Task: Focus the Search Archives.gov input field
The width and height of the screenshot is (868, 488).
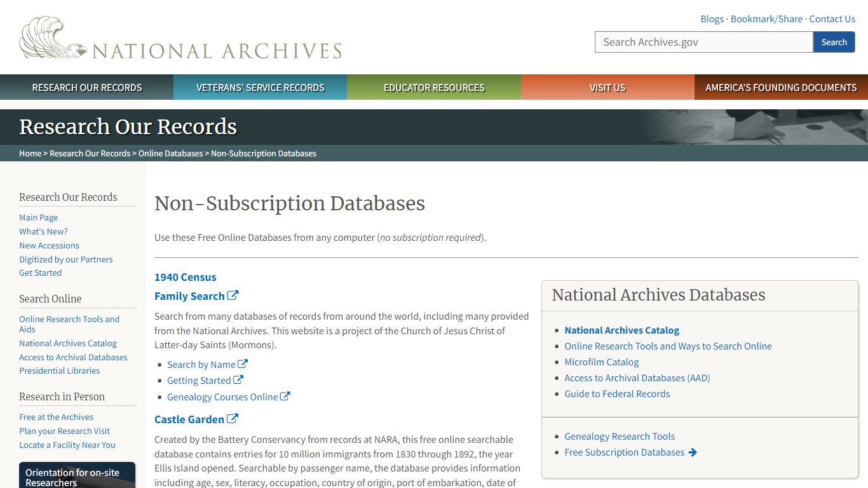Action: tap(704, 42)
